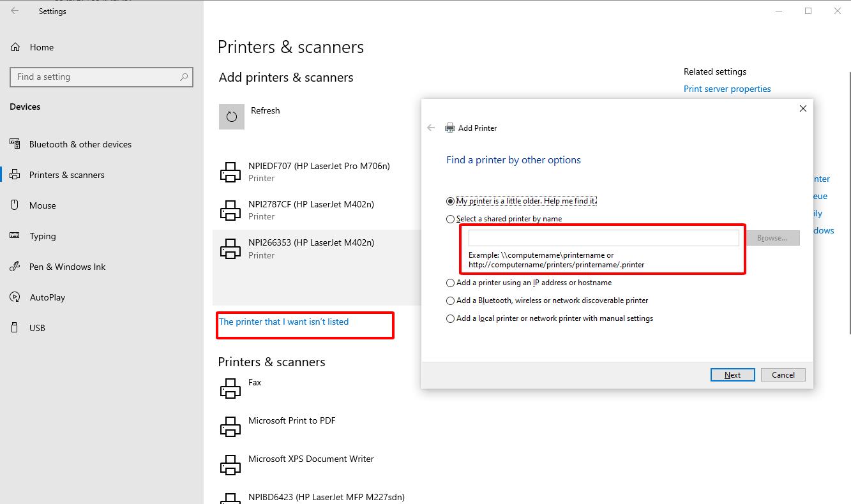Click the Add Printer title printer icon

[450, 128]
